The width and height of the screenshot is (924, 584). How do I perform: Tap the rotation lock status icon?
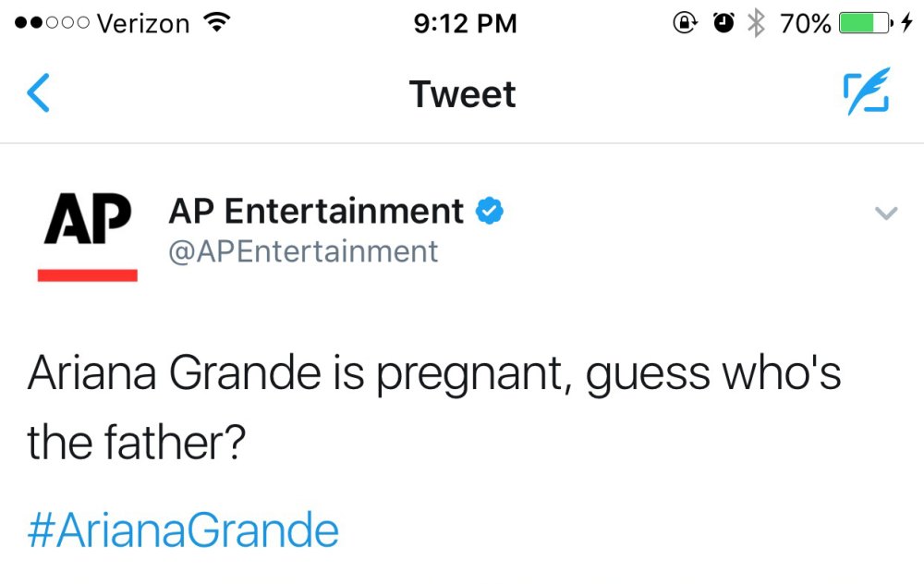click(x=686, y=23)
